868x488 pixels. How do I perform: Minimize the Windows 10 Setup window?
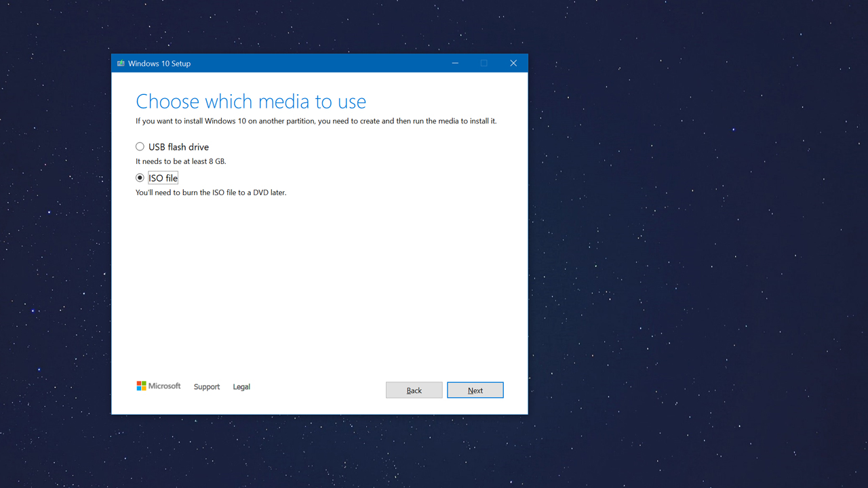click(x=455, y=63)
